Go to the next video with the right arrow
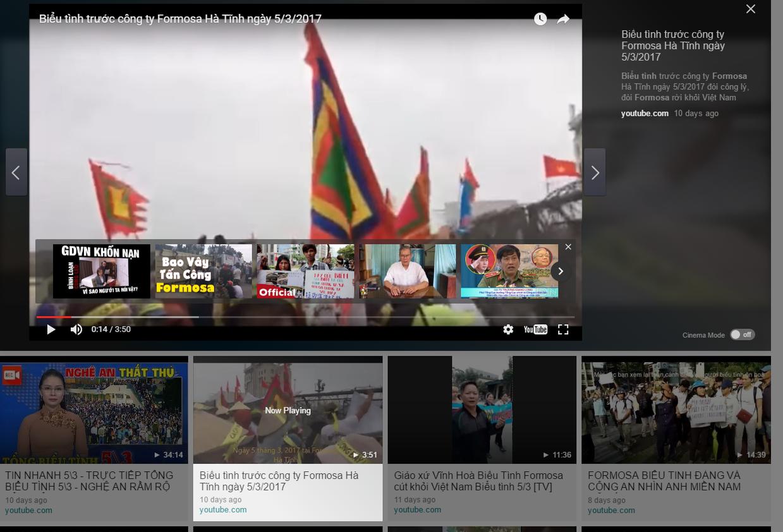The image size is (783, 532). [x=595, y=172]
